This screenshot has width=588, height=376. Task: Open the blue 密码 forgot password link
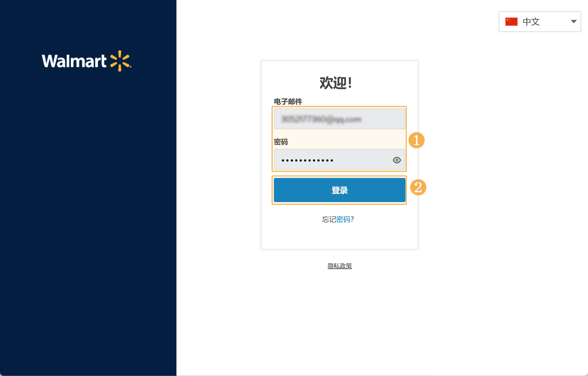tap(343, 219)
